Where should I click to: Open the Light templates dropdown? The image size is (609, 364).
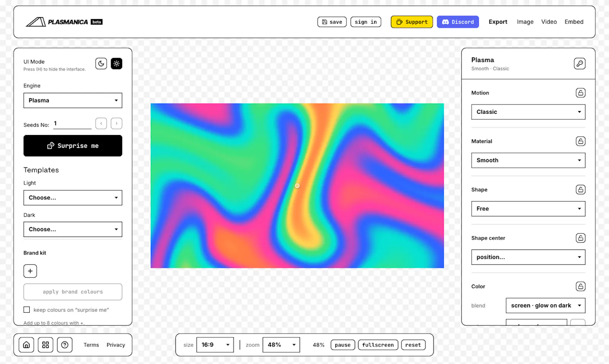pyautogui.click(x=73, y=198)
